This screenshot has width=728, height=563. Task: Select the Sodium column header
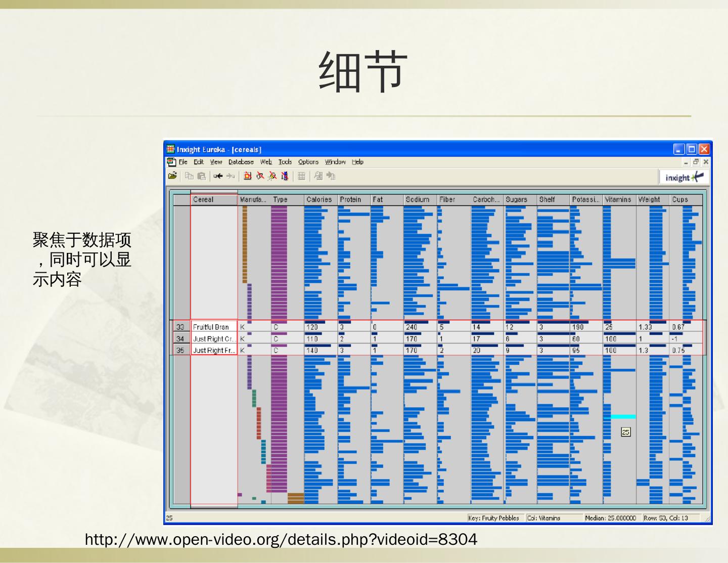pyautogui.click(x=420, y=199)
